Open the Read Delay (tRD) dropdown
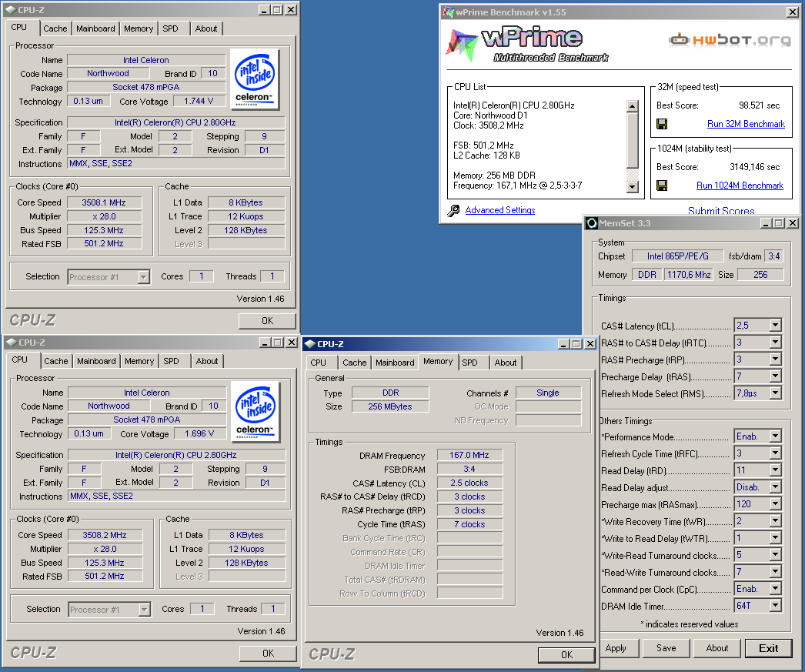This screenshot has width=805, height=672. (775, 470)
